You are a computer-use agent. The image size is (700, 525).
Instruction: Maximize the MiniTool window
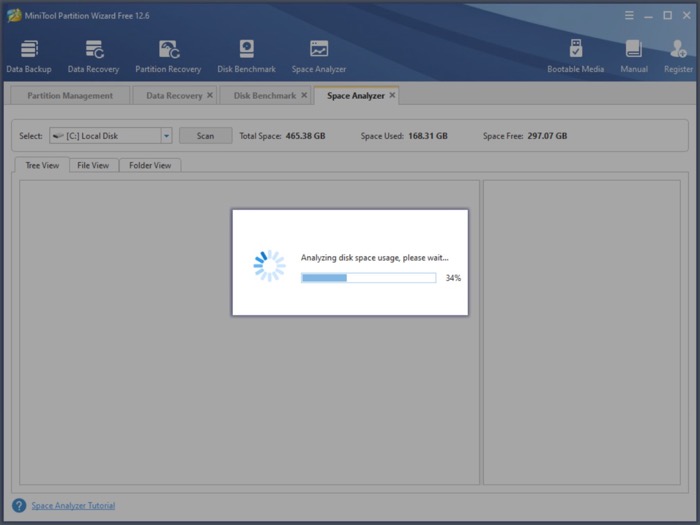pos(667,16)
